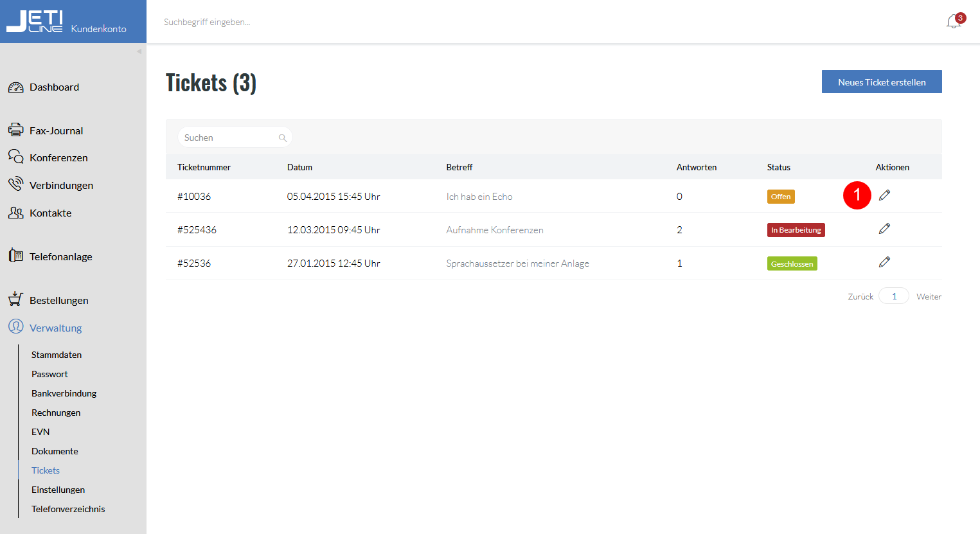
Task: Select Stammdaten submenu entry
Action: point(57,355)
